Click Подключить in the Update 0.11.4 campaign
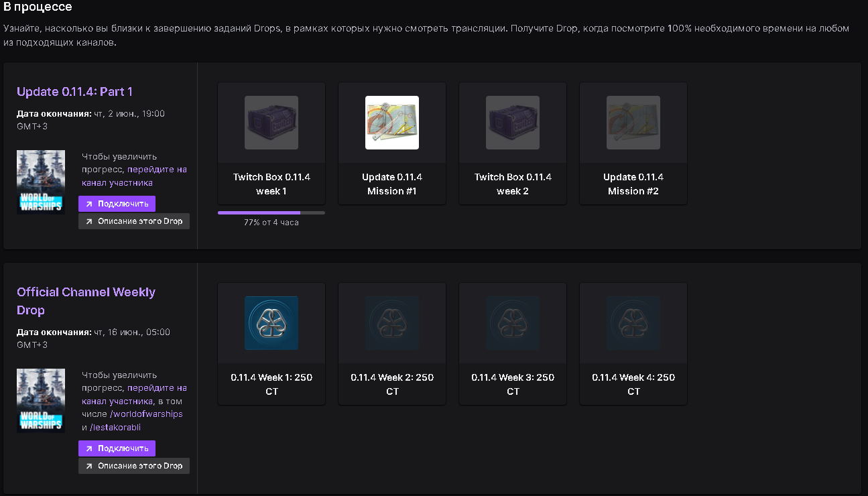 click(x=117, y=204)
